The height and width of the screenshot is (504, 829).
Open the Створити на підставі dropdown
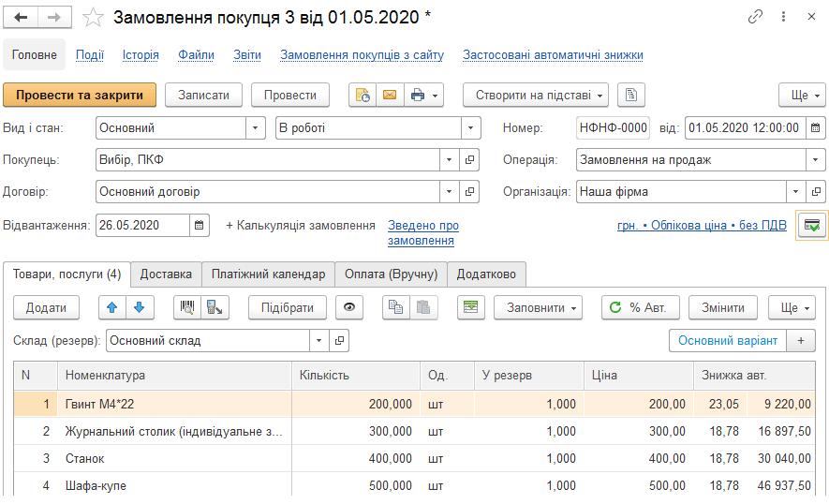[x=536, y=96]
